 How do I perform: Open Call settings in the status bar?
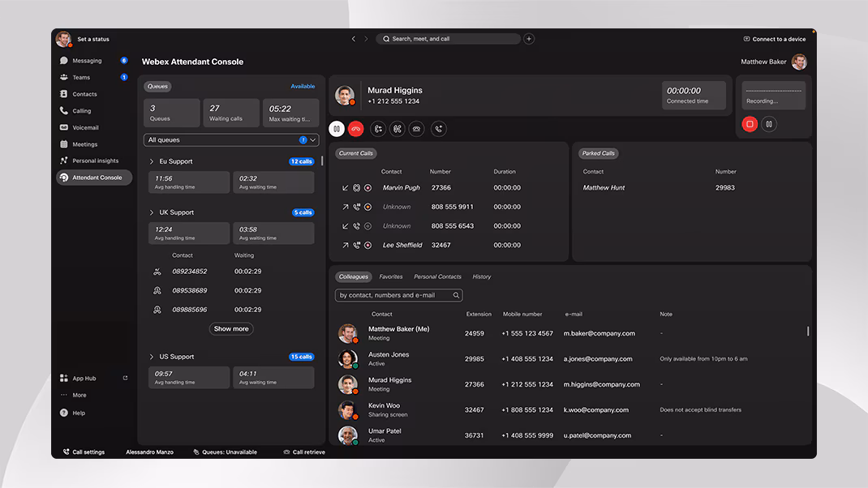[x=84, y=452]
